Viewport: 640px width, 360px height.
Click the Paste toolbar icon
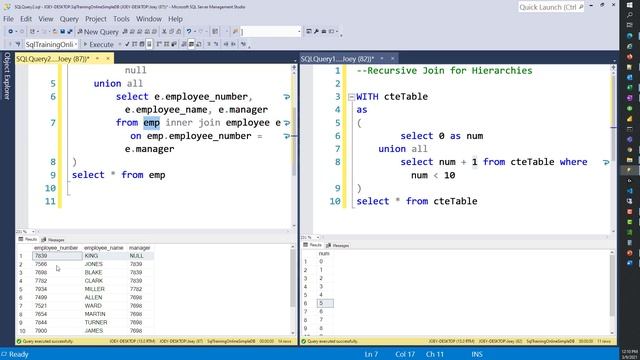(x=179, y=31)
